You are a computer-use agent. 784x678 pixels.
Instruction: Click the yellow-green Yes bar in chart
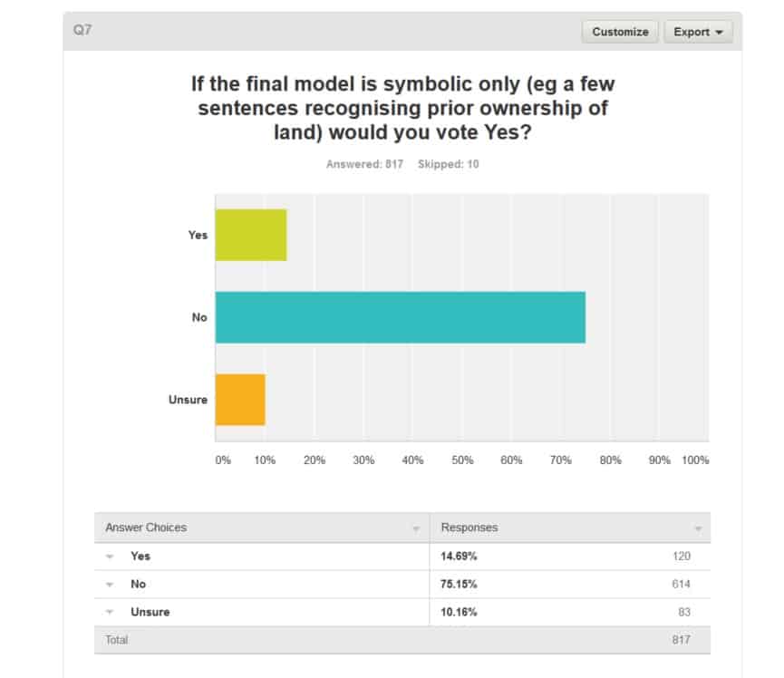pyautogui.click(x=251, y=235)
